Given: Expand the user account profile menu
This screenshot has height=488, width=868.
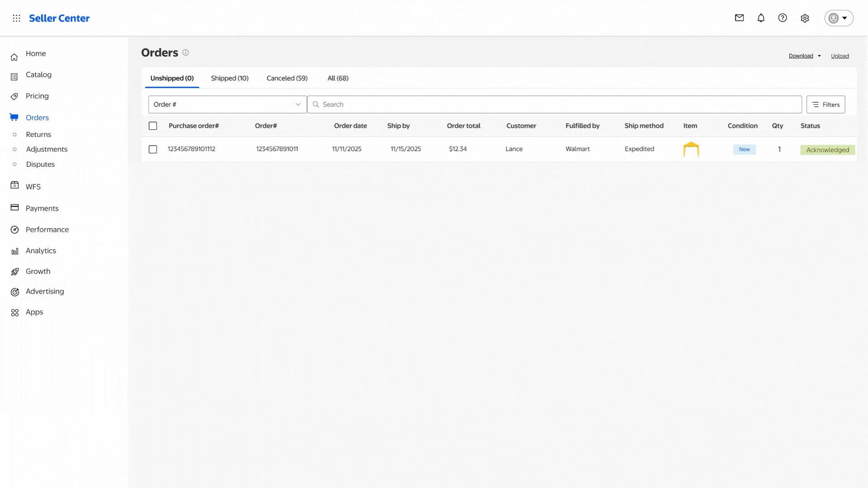Looking at the screenshot, I should (x=839, y=18).
